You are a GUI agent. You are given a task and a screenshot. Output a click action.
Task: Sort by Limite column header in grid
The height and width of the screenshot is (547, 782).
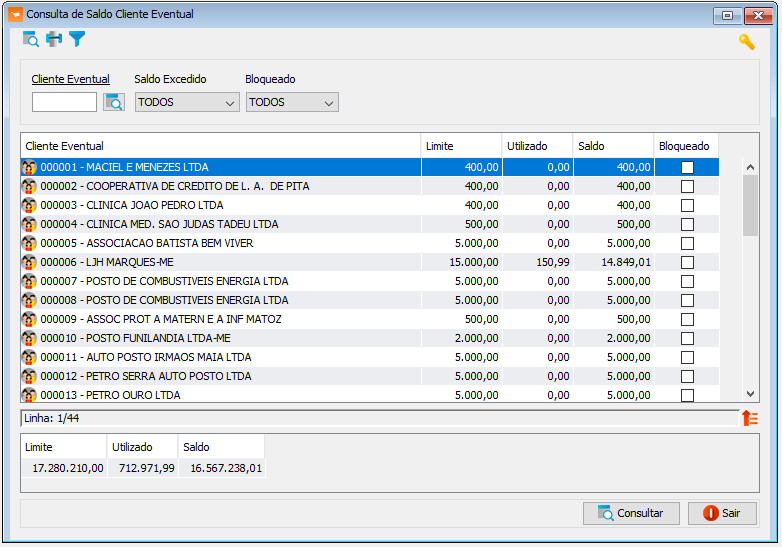pos(461,146)
